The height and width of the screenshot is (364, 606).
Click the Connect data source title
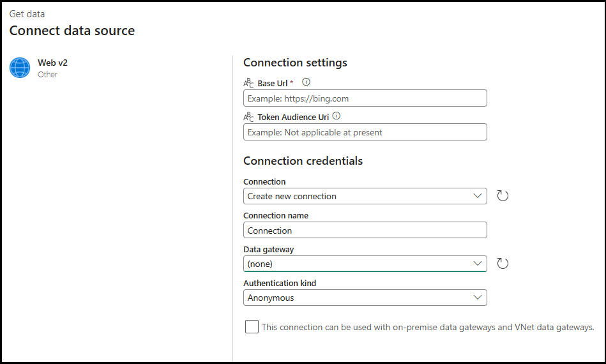(x=72, y=31)
